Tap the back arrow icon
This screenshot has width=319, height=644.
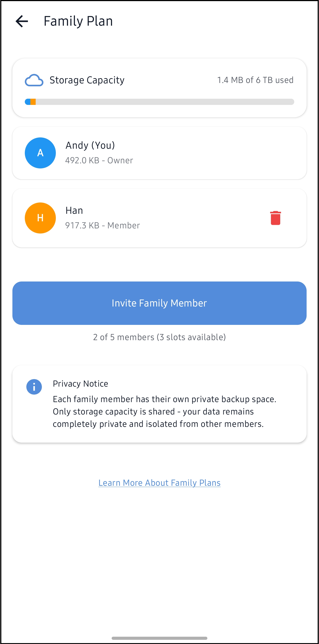(22, 21)
